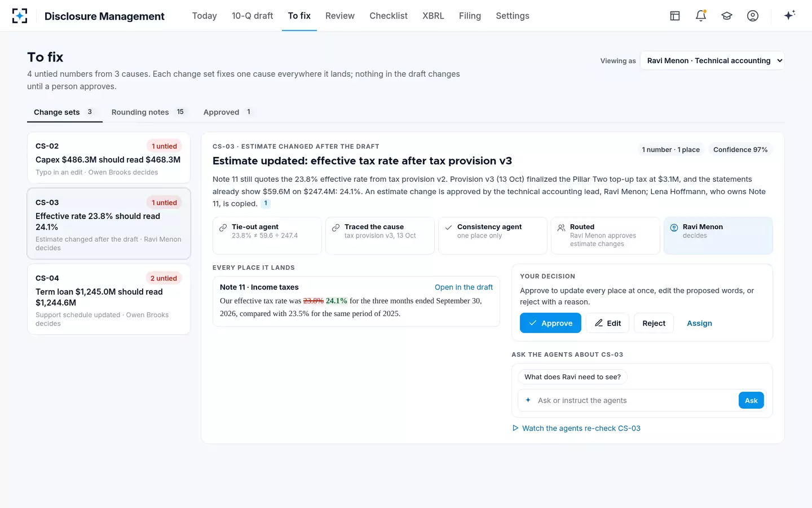
Task: Switch to the Change sets tab
Action: coord(65,112)
